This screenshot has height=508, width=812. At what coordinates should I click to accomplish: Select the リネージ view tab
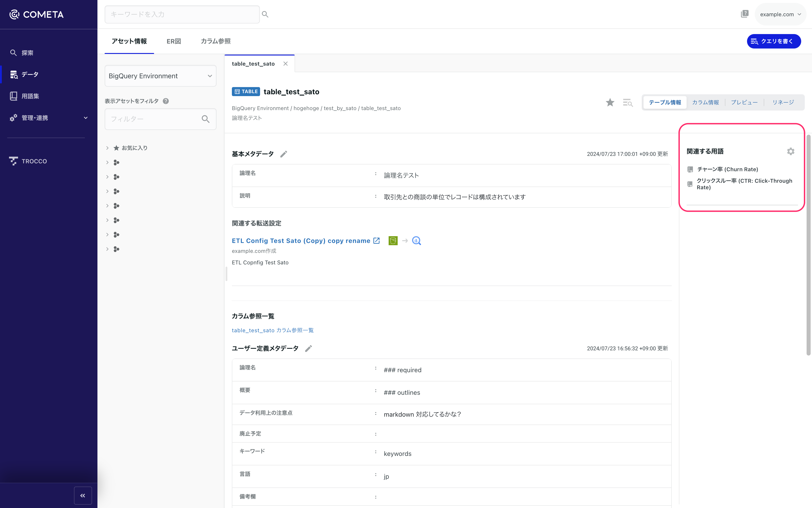[783, 102]
